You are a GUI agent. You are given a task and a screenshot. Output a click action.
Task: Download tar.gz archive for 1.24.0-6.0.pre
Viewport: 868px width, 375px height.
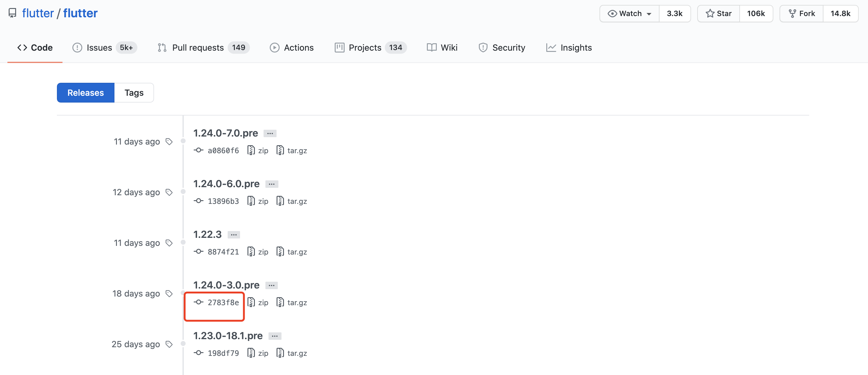(292, 201)
